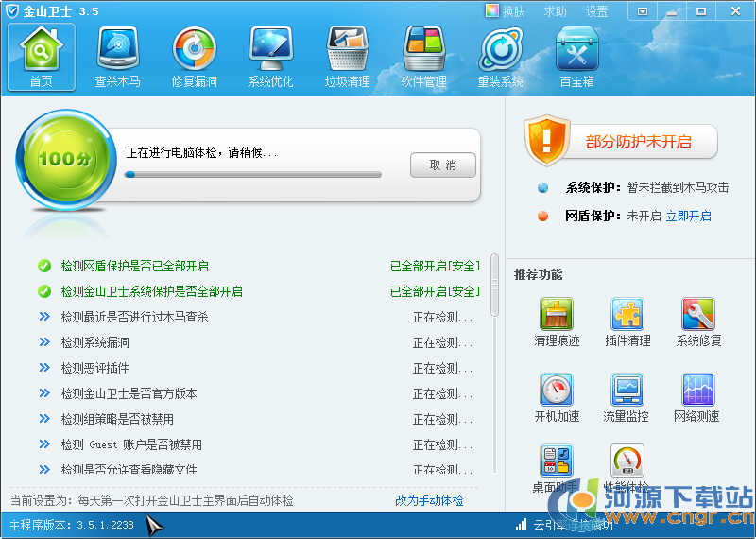This screenshot has width=756, height=539.
Task: Open the 首页 home tab
Action: point(42,57)
